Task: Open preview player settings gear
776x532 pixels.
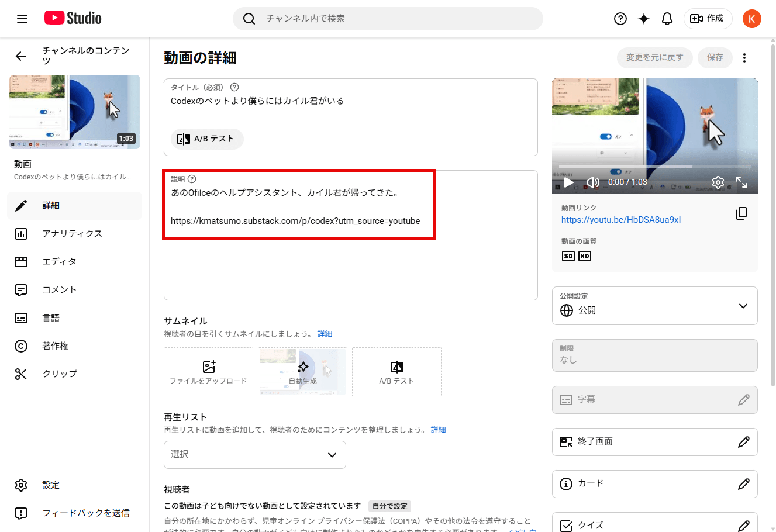Action: coord(718,182)
